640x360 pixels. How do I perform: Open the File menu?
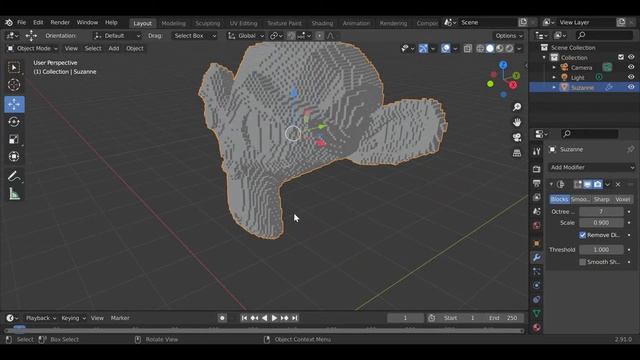21,22
